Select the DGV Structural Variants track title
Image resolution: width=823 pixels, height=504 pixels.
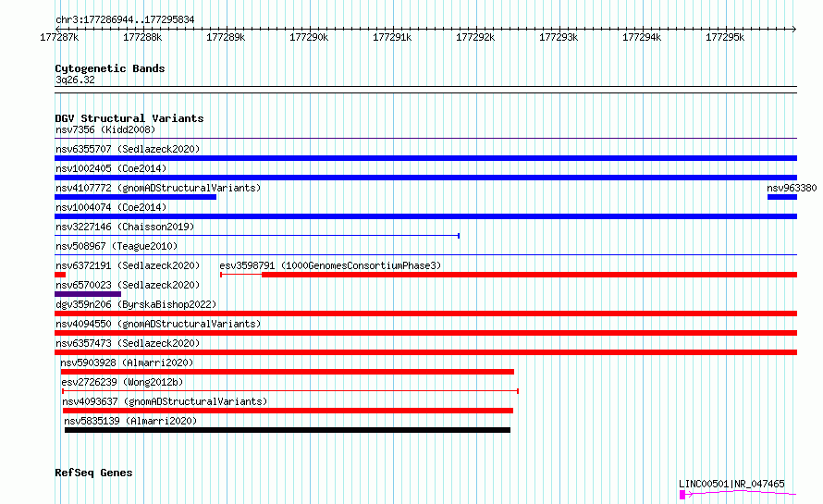[129, 118]
